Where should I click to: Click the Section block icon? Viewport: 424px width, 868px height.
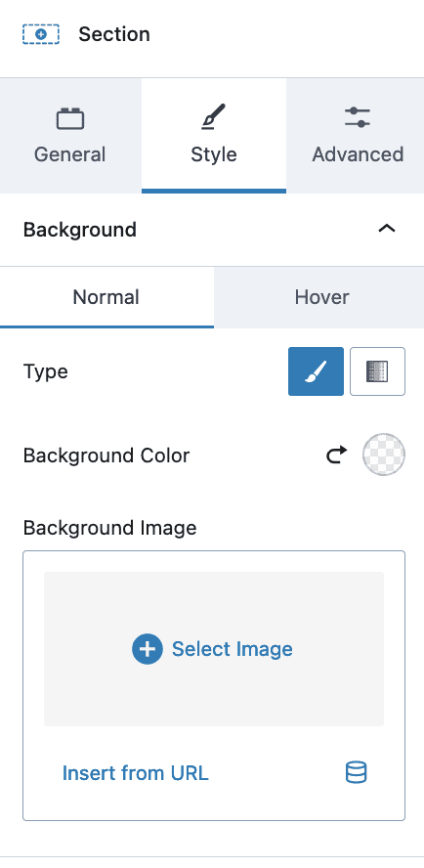[x=40, y=34]
